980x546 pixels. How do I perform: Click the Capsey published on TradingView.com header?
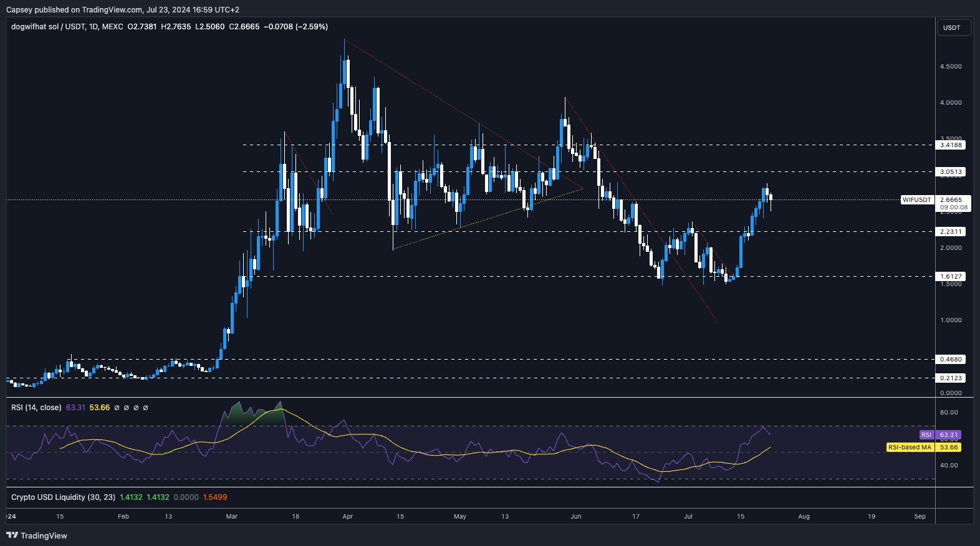pos(122,9)
